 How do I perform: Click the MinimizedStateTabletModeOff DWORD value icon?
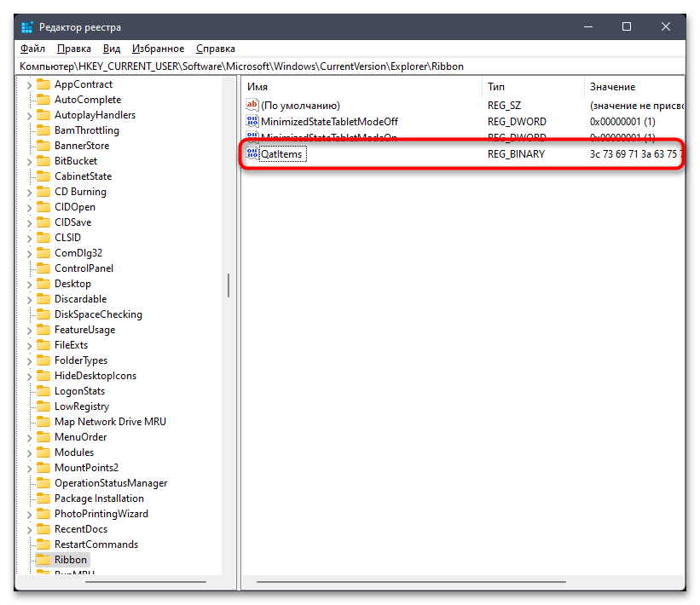click(x=252, y=121)
